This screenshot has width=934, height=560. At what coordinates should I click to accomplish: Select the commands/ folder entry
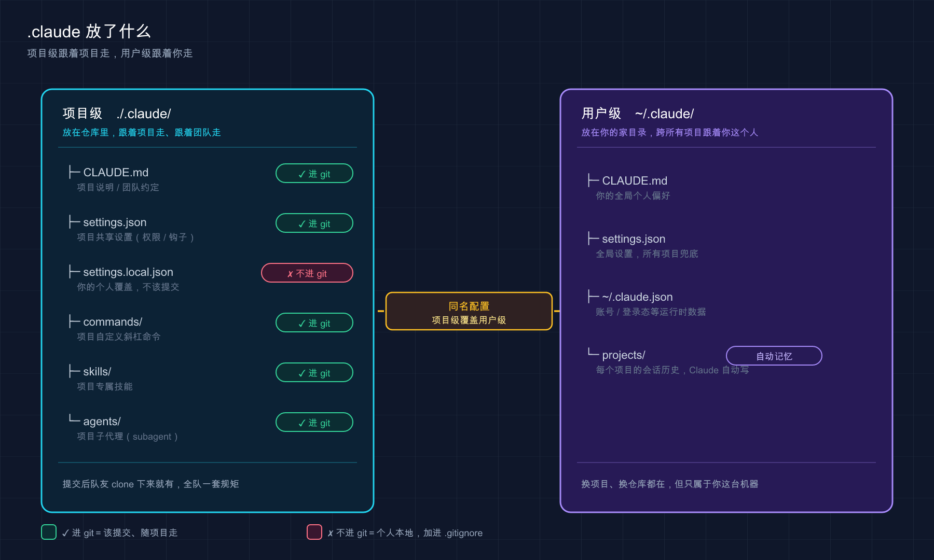pos(113,322)
